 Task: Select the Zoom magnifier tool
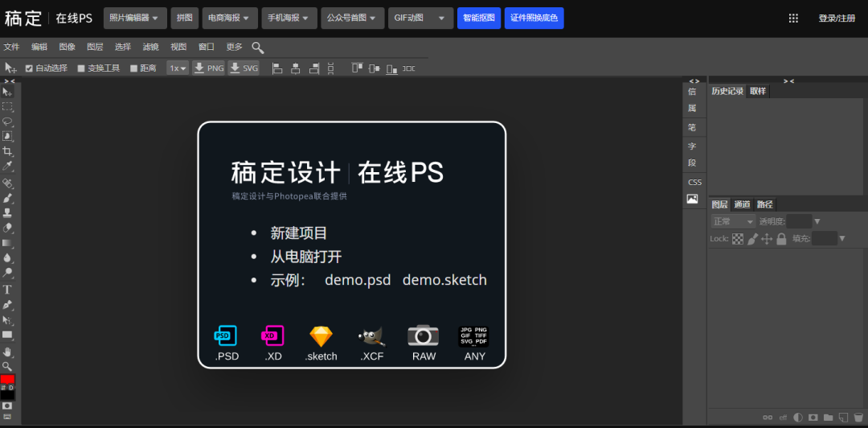7,366
